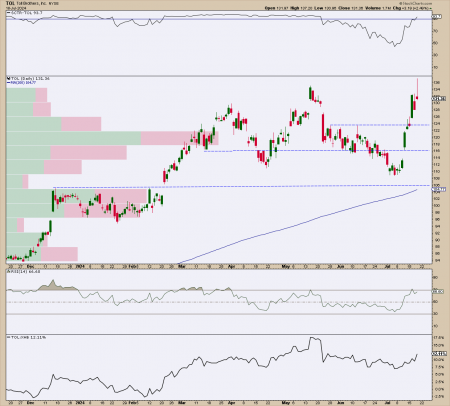The width and height of the screenshot is (450, 406).
Task: Click the TOL (Daily) candlestick legend icon
Action: coord(9,79)
